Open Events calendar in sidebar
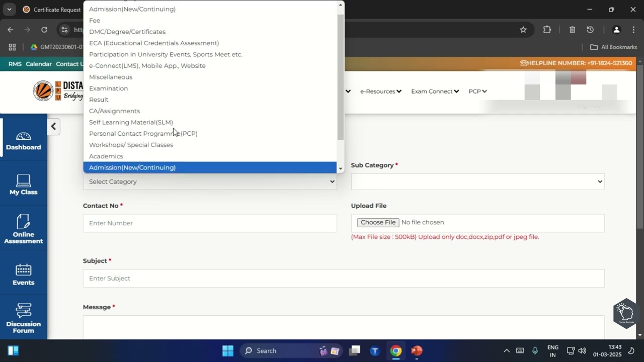This screenshot has height=362, width=644. 23,275
